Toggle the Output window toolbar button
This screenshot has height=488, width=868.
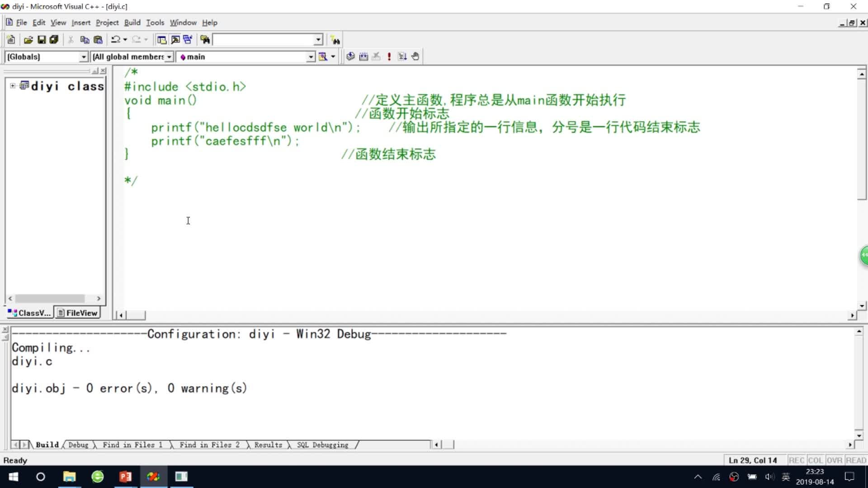pos(175,40)
